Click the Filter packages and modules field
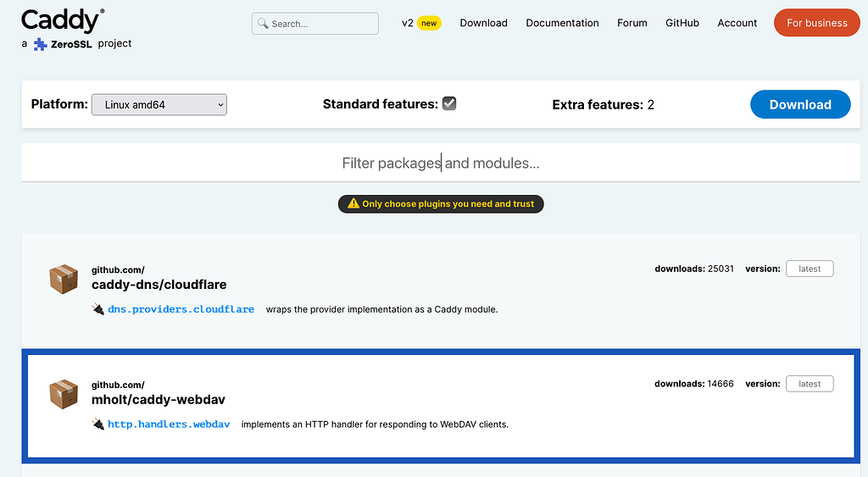This screenshot has height=477, width=868. (441, 163)
